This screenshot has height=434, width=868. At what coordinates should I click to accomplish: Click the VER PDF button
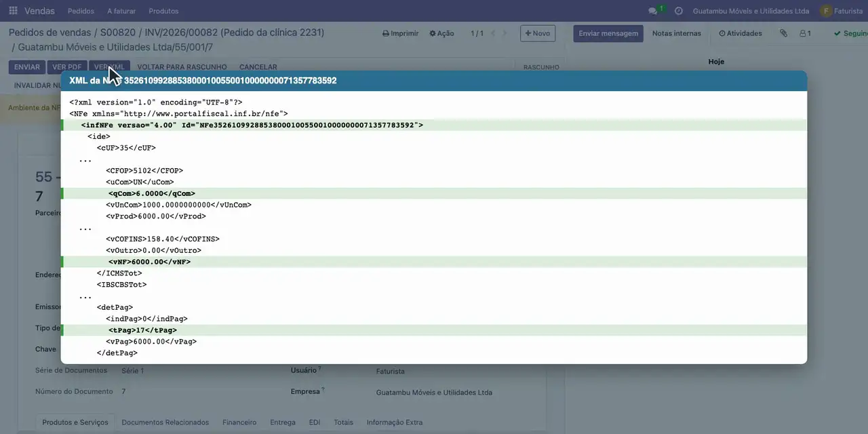67,67
